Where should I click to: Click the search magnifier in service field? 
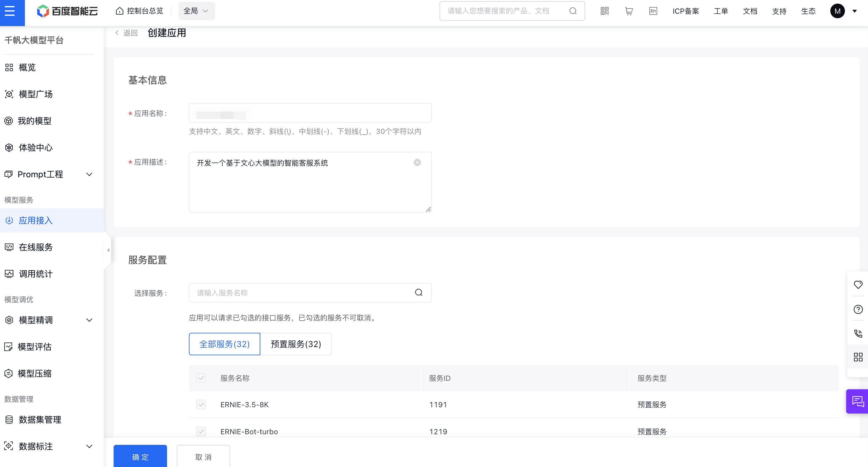click(419, 292)
